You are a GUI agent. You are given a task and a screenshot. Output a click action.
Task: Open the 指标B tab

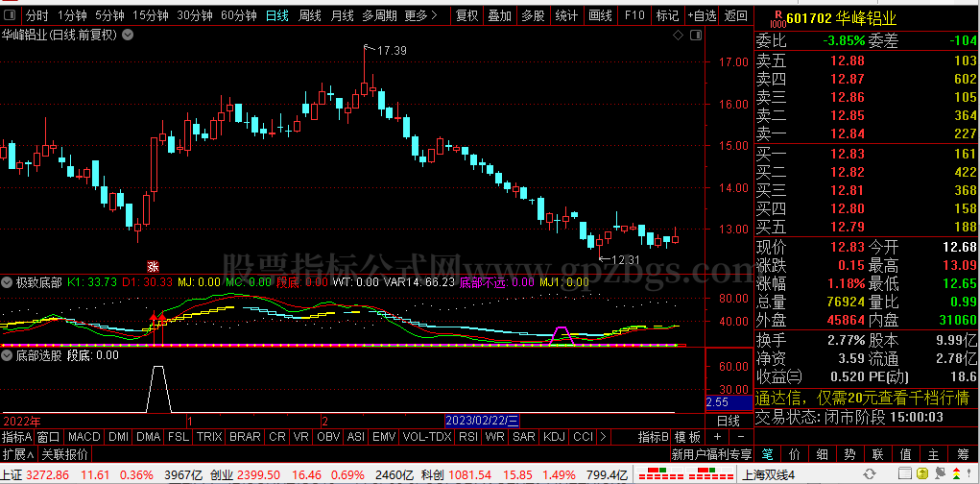(653, 437)
